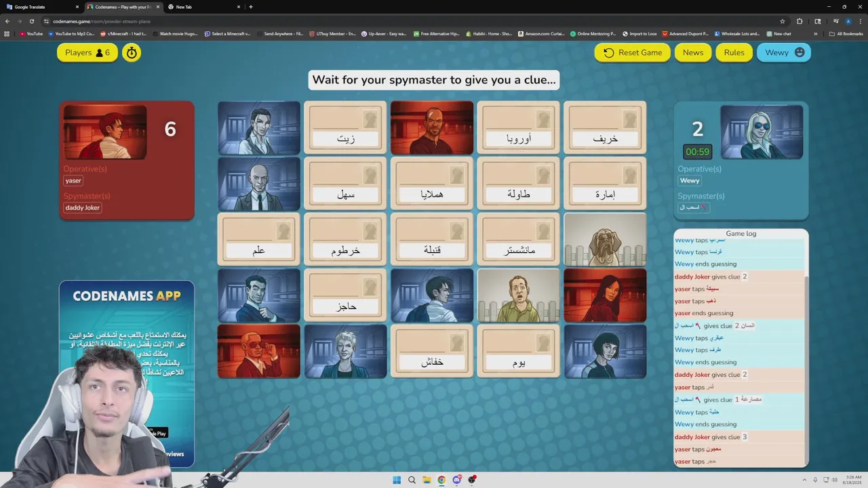Tap the word card إمارة
The width and height of the screenshot is (868, 488).
point(605,184)
